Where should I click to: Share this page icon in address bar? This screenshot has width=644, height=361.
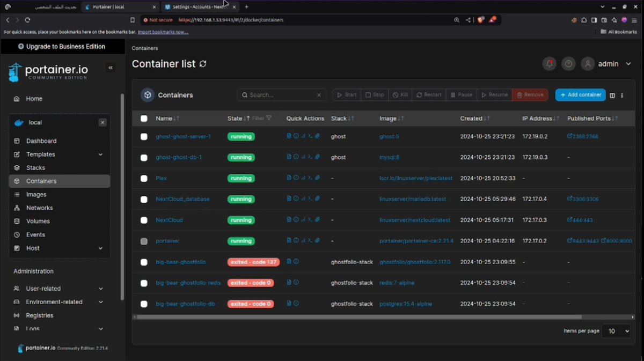[x=468, y=20]
